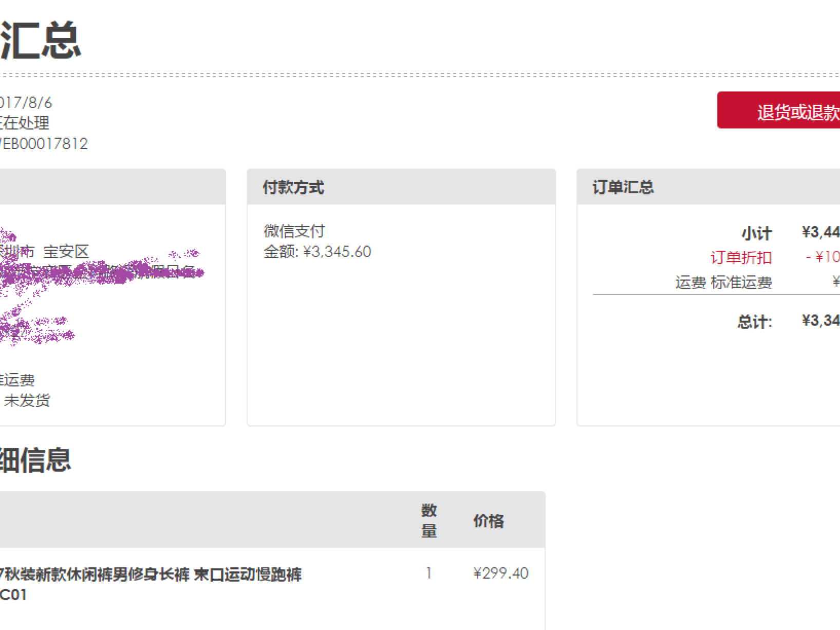Click the item price ¥299.40
The height and width of the screenshot is (630, 840).
point(500,573)
